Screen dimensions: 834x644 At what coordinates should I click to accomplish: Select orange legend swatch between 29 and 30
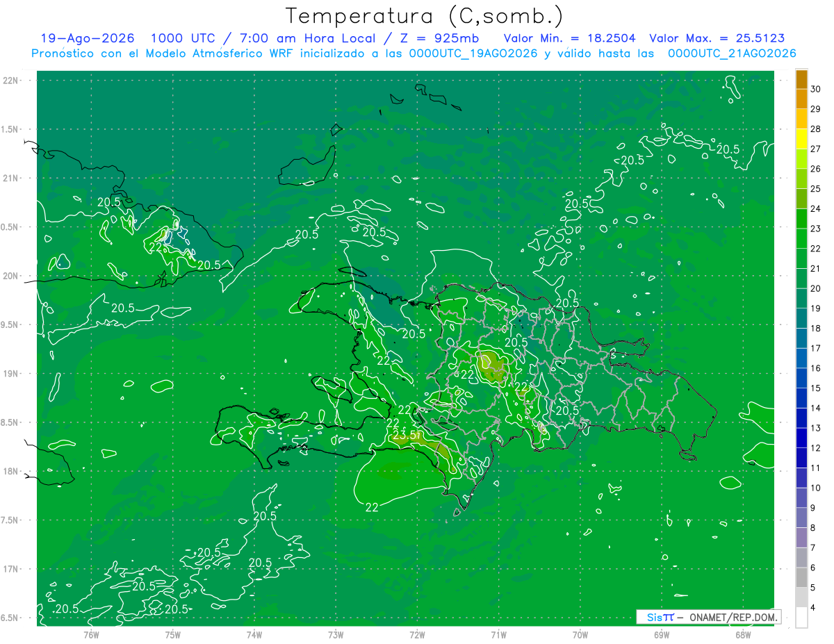click(x=801, y=99)
